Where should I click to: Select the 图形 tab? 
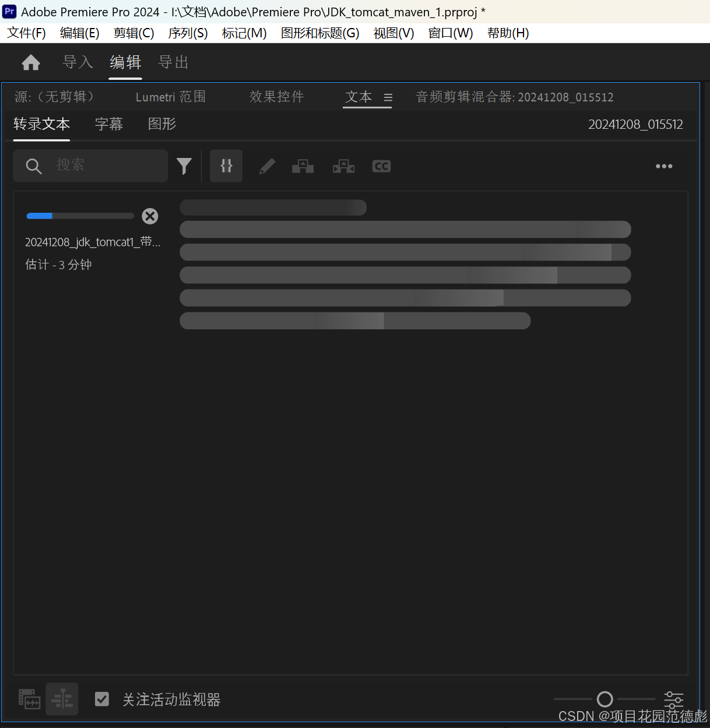point(162,124)
